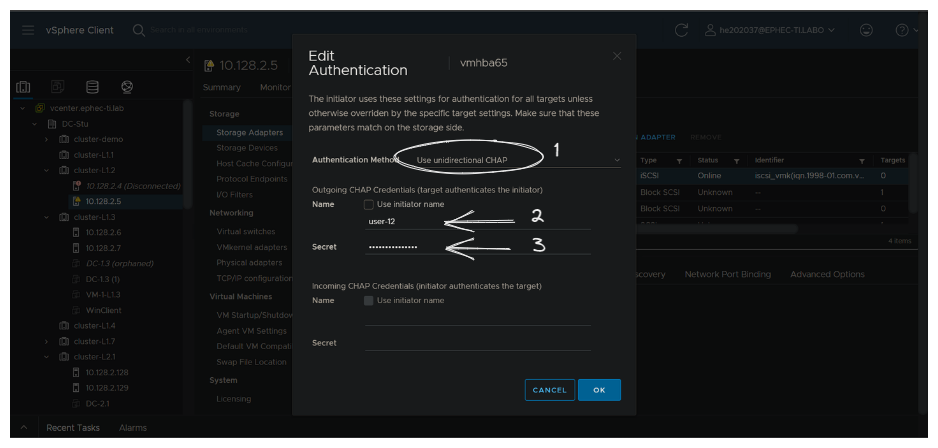Refresh using the circular arrow icon

681,30
